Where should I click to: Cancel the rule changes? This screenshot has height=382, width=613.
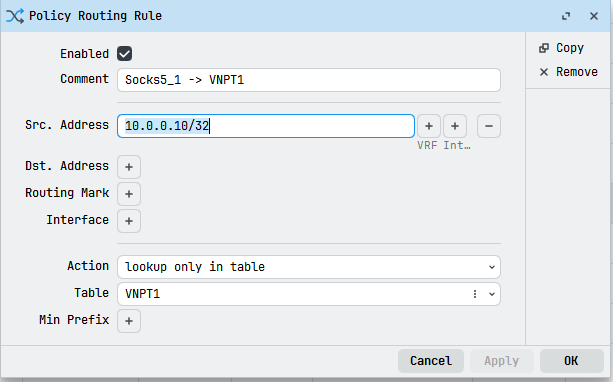[431, 360]
